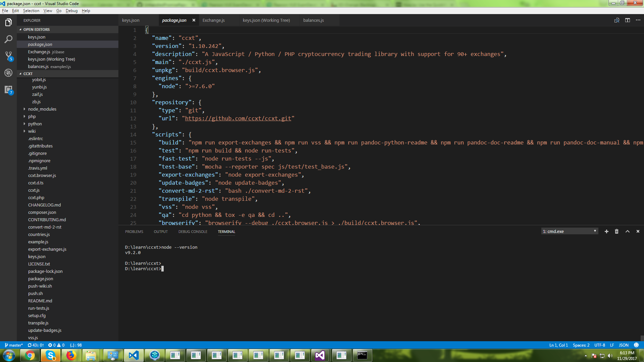
Task: Switch to the balances.js editor tab
Action: pyautogui.click(x=313, y=20)
